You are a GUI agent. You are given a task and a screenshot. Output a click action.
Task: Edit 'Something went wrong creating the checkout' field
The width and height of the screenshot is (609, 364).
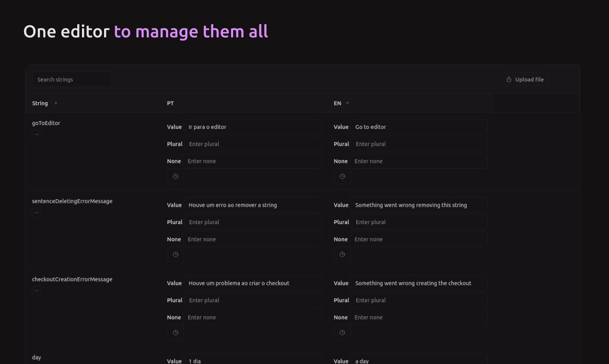pos(419,283)
